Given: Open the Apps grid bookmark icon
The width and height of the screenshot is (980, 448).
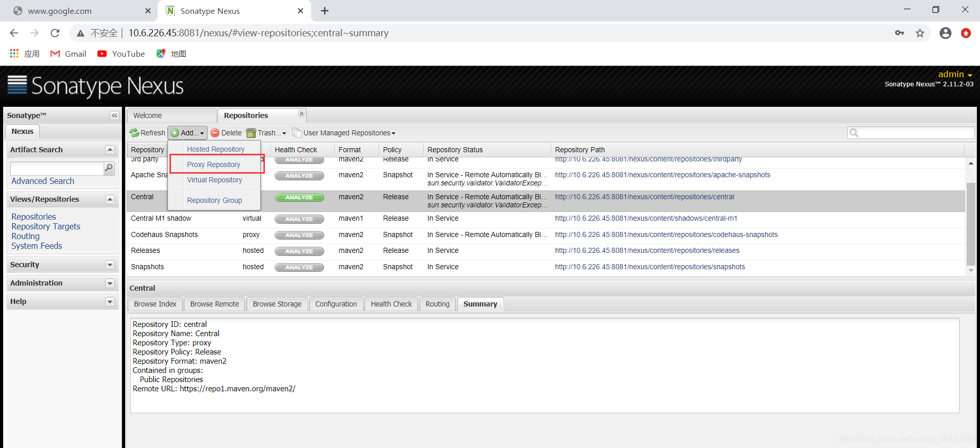Looking at the screenshot, I should [x=14, y=54].
